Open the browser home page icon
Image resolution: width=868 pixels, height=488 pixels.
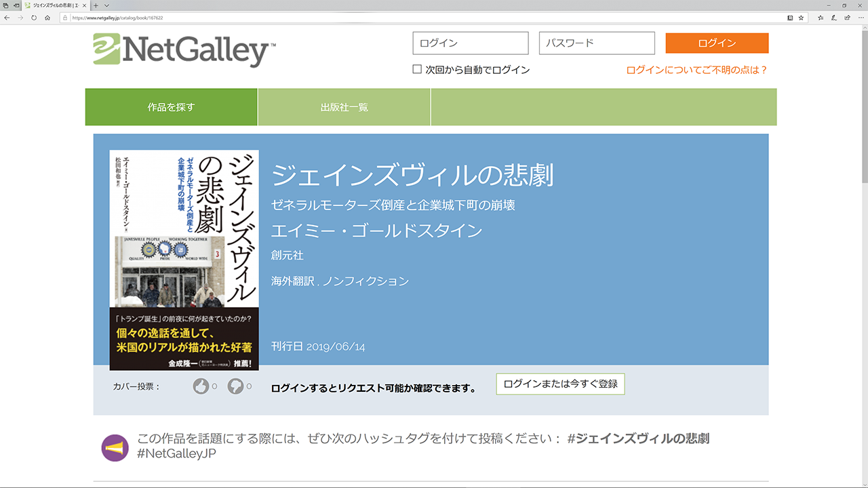click(47, 18)
